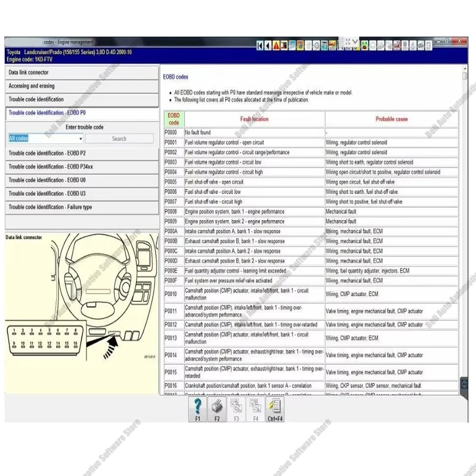
Task: Click 'Wiring, fuel quantity adjuster, injectors, ECM'
Action: 367,271
